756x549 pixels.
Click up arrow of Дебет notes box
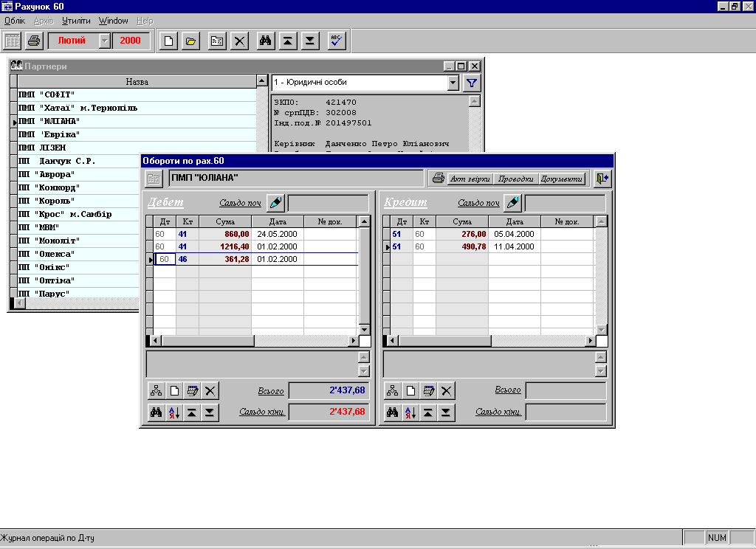364,357
